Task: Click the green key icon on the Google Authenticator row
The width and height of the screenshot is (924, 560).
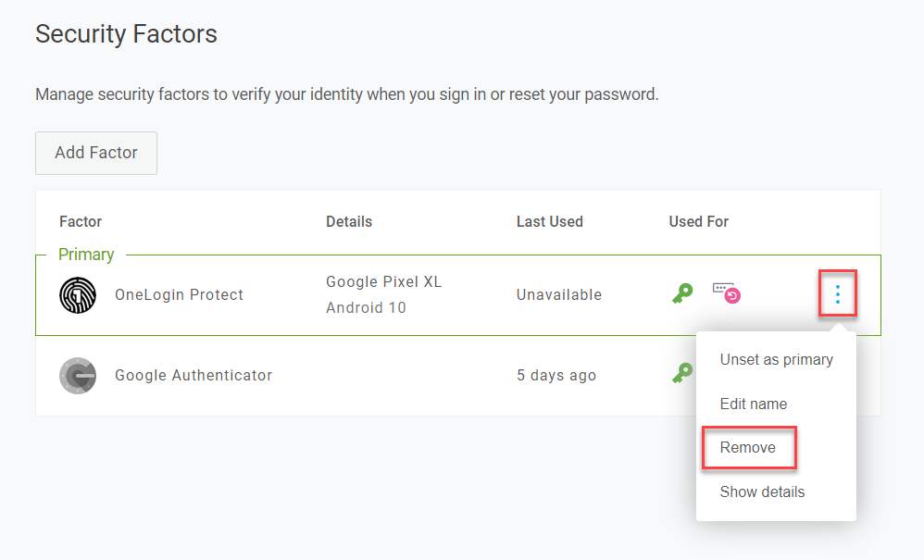Action: (682, 373)
